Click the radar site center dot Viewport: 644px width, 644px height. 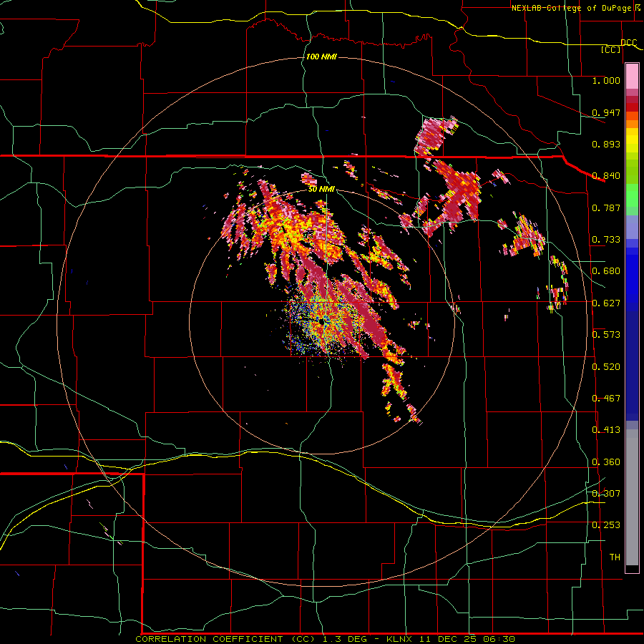[321, 323]
